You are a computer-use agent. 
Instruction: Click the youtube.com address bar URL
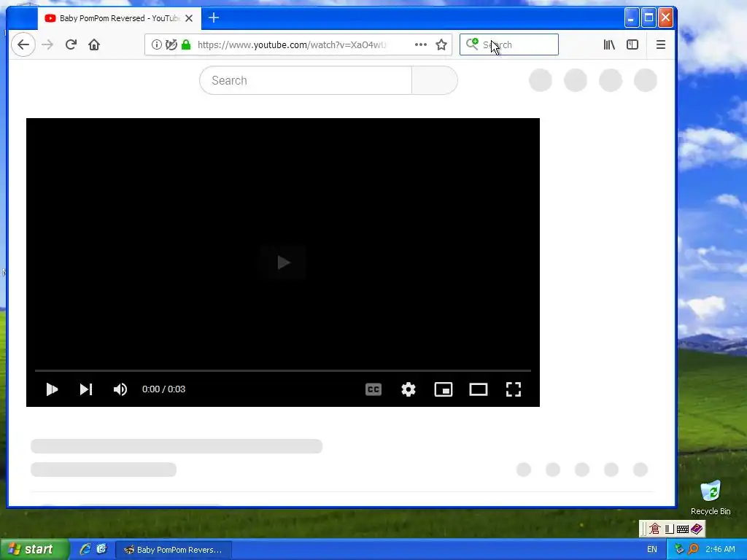click(292, 44)
